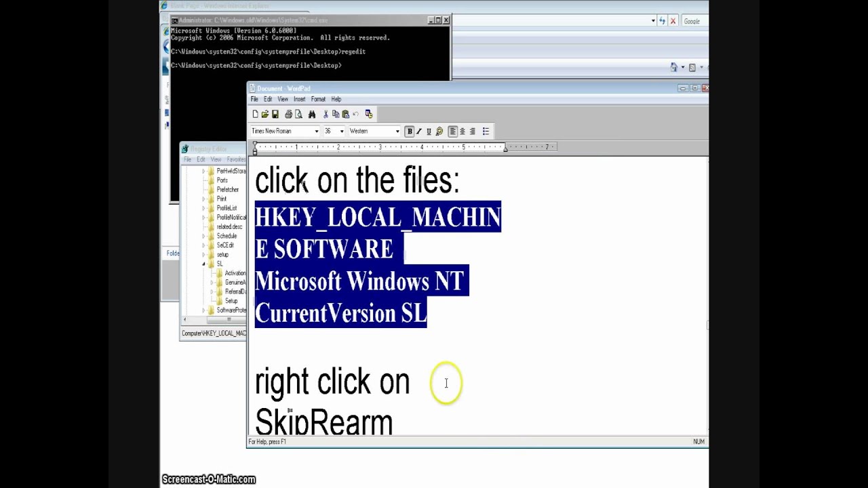This screenshot has height=488, width=868.
Task: Open WordPad File menu
Action: pyautogui.click(x=254, y=99)
